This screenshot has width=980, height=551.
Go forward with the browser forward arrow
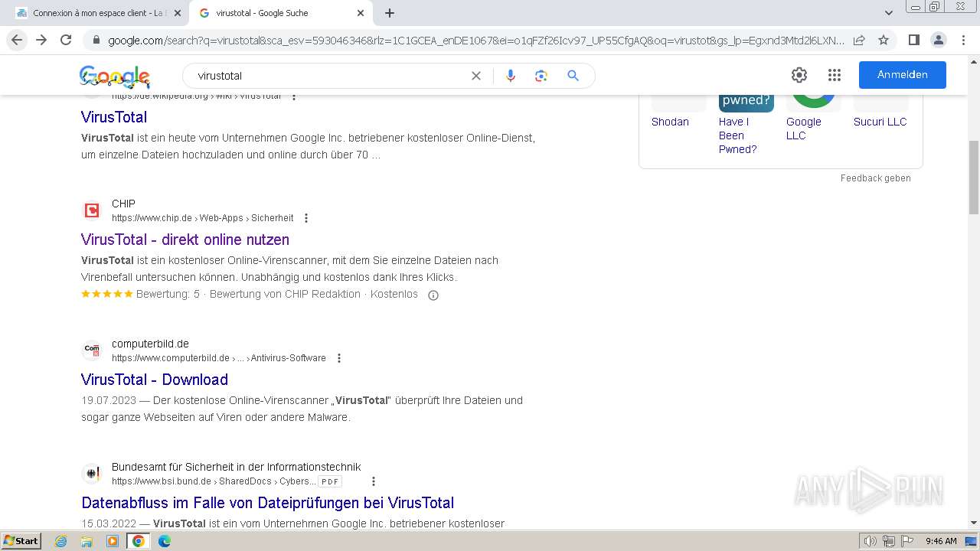click(41, 40)
